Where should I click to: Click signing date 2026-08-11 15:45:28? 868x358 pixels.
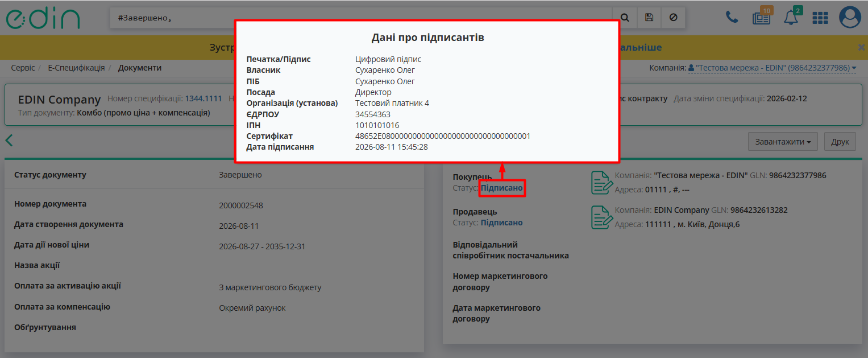(x=392, y=147)
